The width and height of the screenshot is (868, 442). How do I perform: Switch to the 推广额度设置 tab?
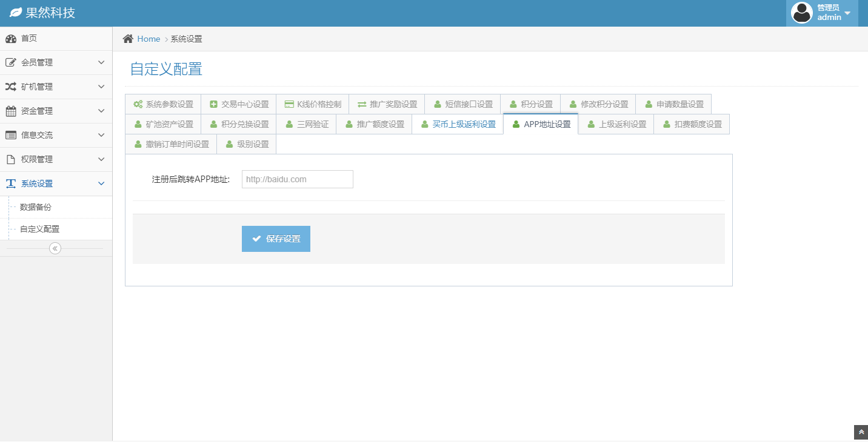click(x=374, y=124)
